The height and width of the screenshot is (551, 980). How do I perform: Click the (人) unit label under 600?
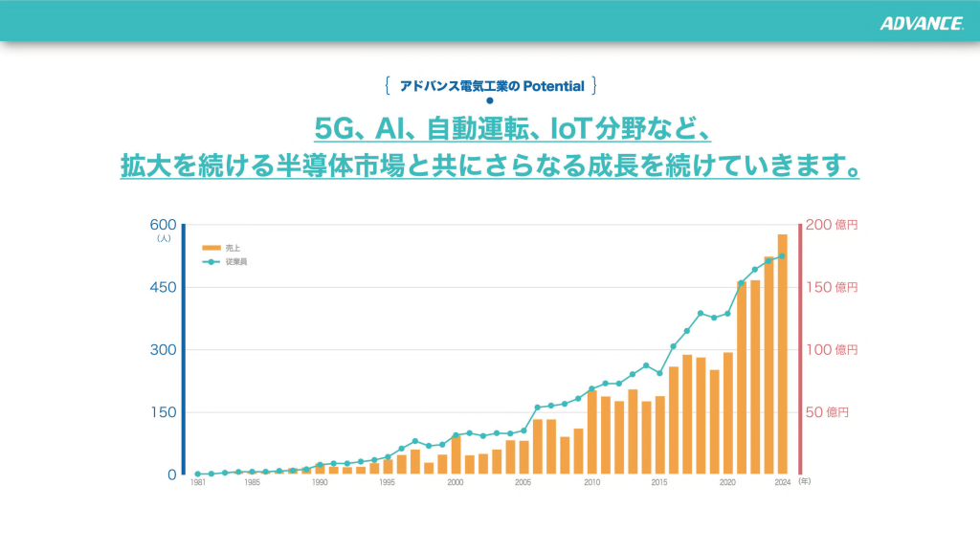163,239
